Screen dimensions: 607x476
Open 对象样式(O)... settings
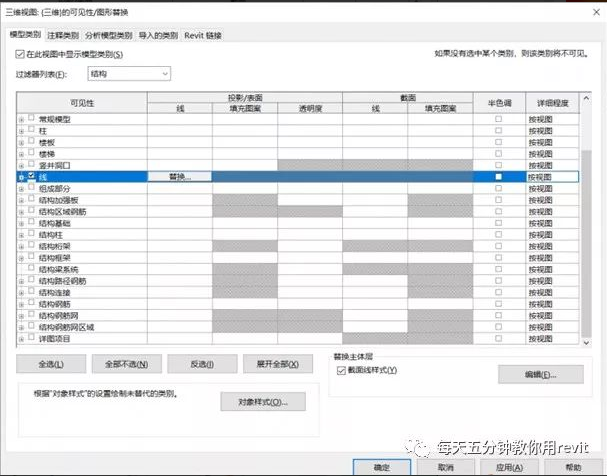point(263,402)
